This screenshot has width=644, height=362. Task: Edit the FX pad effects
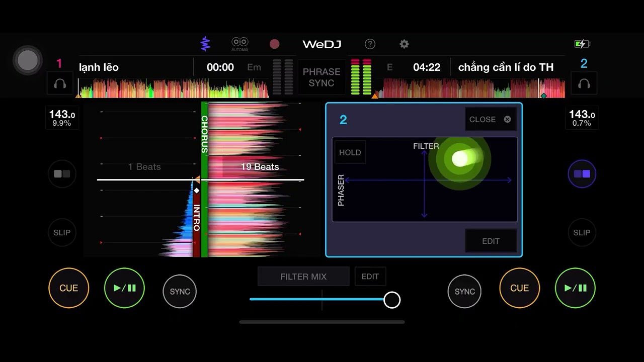tap(491, 241)
